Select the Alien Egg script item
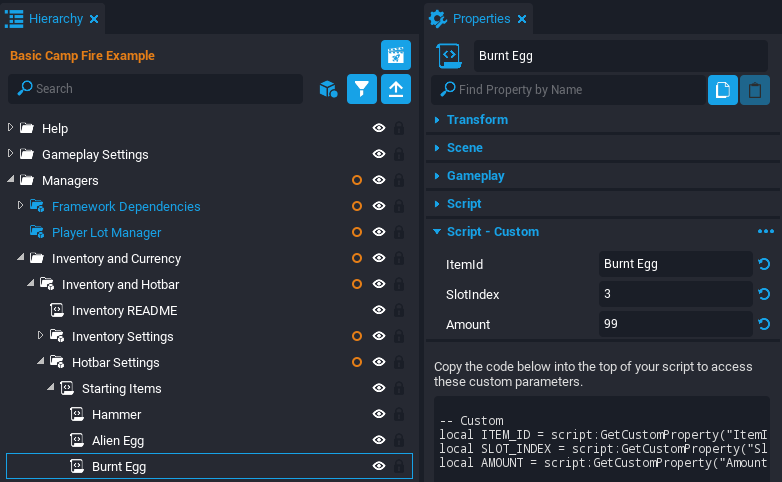The height and width of the screenshot is (482, 782). (119, 440)
